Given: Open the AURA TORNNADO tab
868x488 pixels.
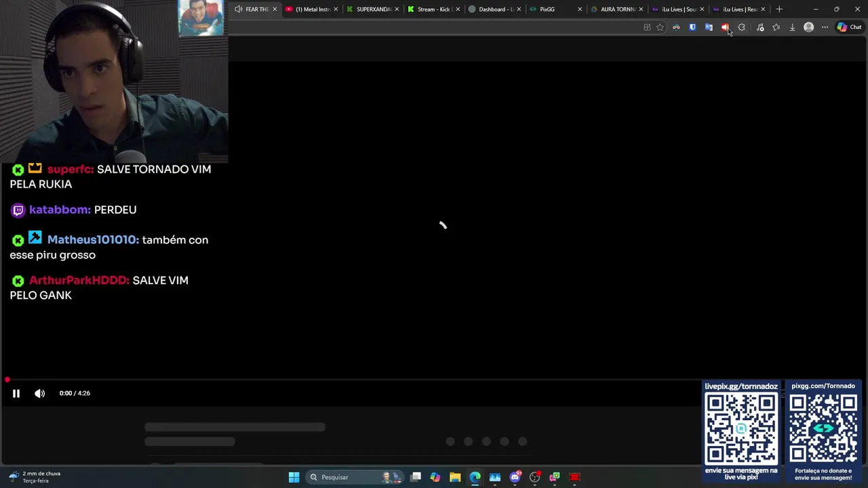Looking at the screenshot, I should tap(618, 9).
